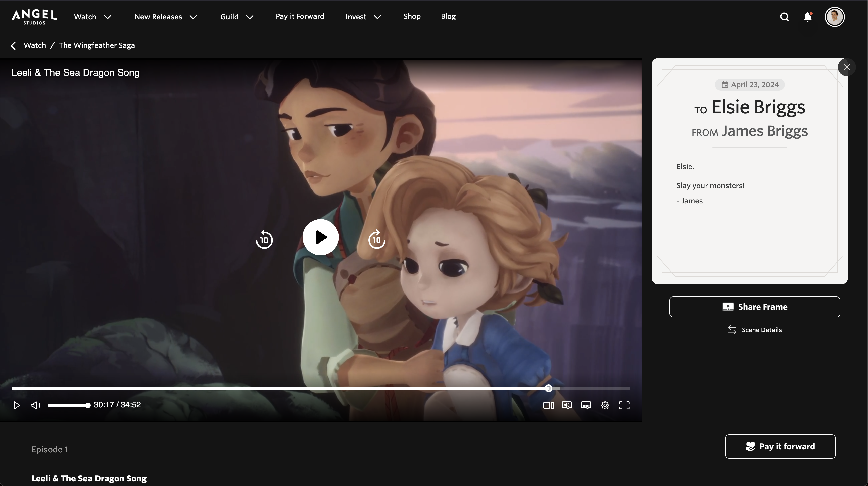Screen dimensions: 868x486
Task: Click the calendar icon beside April 23, 2024
Action: point(725,85)
